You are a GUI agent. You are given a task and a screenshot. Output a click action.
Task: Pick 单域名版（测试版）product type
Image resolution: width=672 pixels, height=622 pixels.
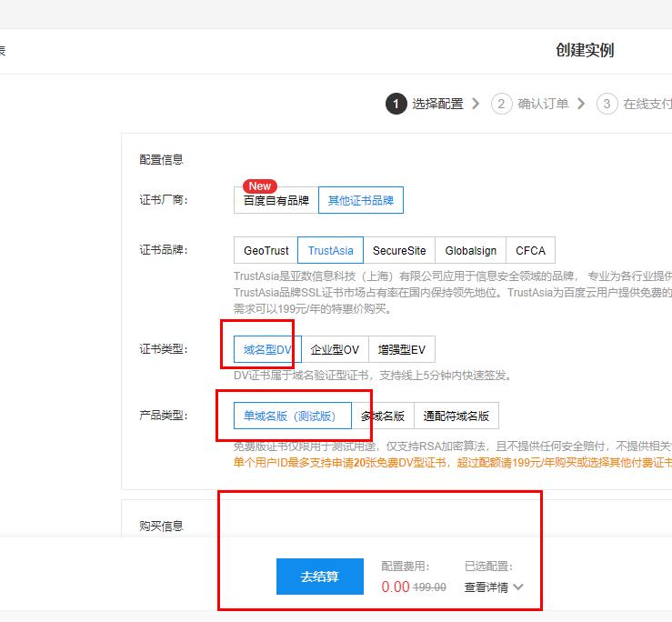click(x=291, y=416)
